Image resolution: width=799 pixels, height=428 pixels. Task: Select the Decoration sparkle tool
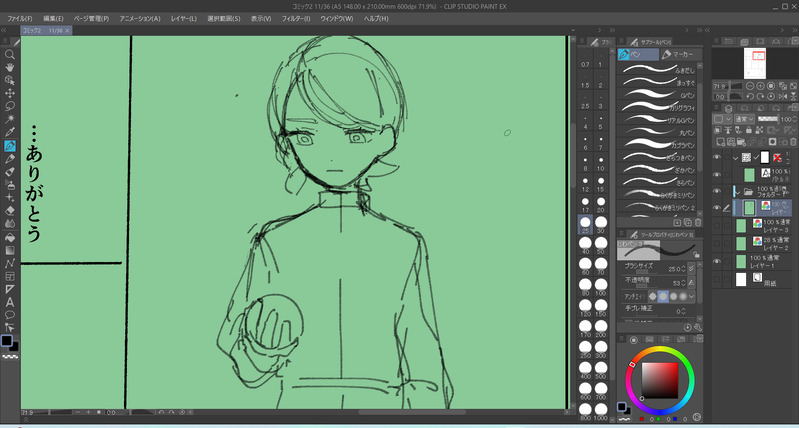click(10, 198)
